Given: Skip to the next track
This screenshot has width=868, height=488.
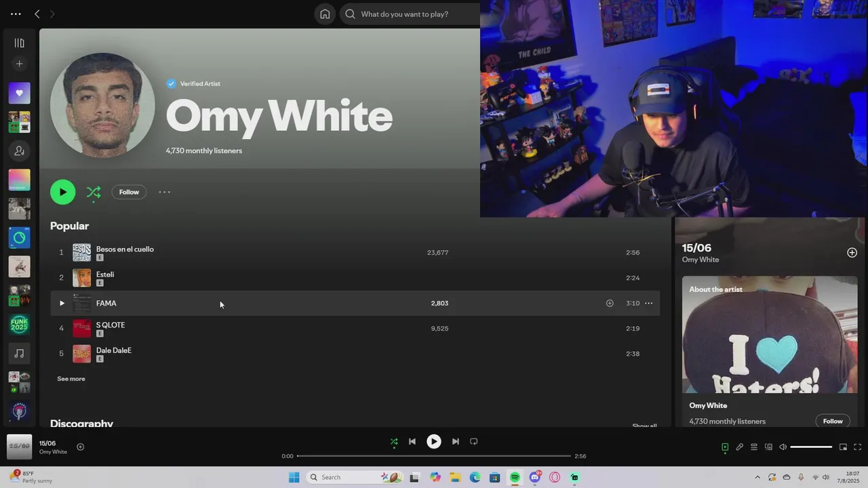Looking at the screenshot, I should [456, 441].
